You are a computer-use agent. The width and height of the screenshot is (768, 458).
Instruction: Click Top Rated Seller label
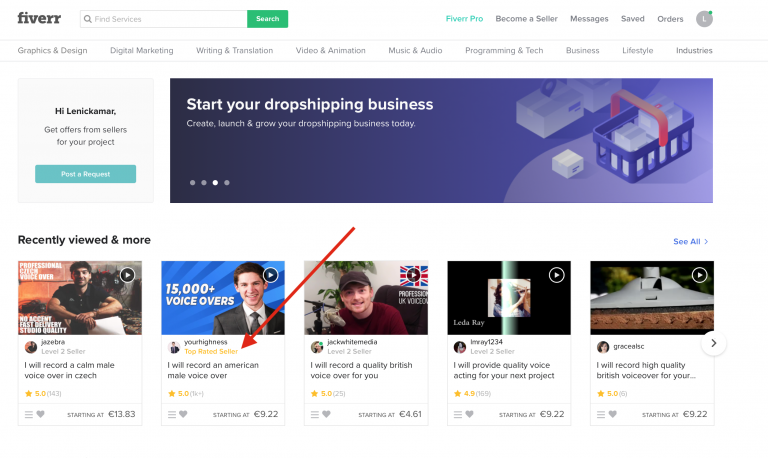[x=211, y=351]
